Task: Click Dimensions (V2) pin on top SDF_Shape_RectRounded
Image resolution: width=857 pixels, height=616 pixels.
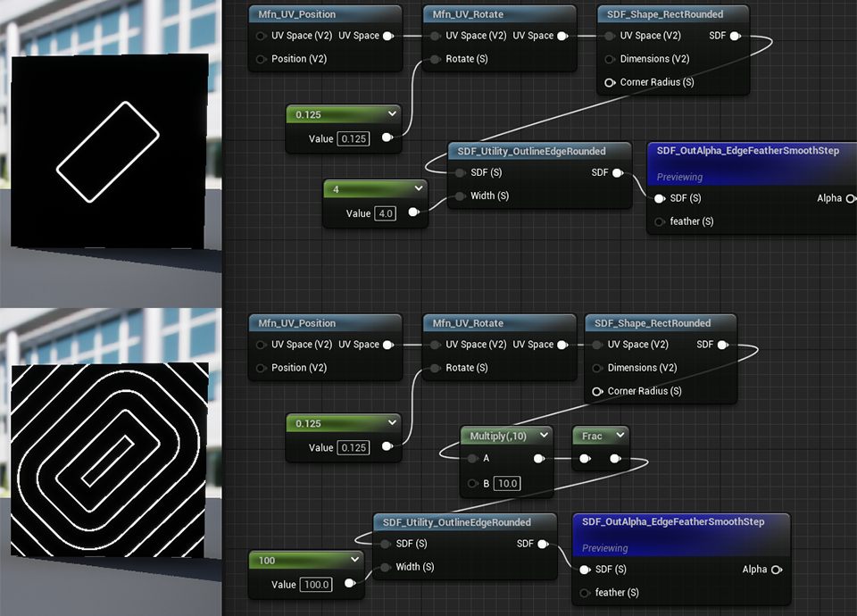Action: tap(610, 59)
